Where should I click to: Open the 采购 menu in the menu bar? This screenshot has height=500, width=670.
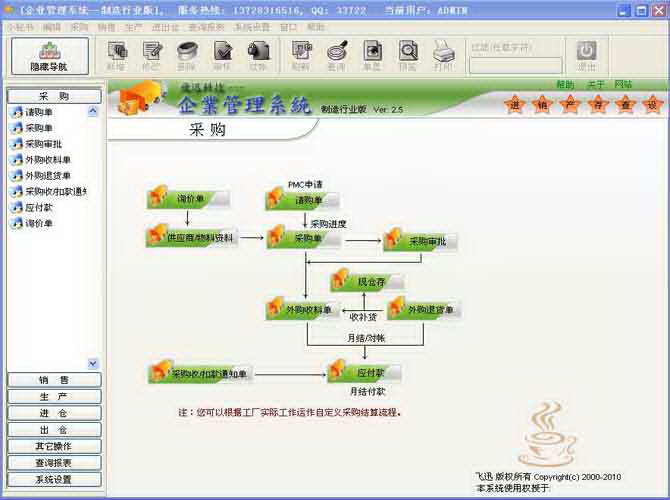click(x=79, y=27)
